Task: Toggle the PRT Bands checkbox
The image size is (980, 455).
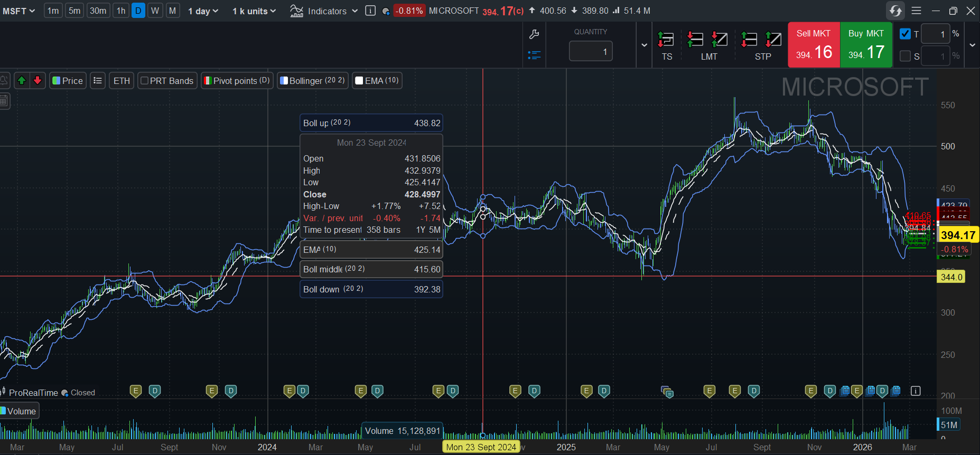Action: point(144,81)
